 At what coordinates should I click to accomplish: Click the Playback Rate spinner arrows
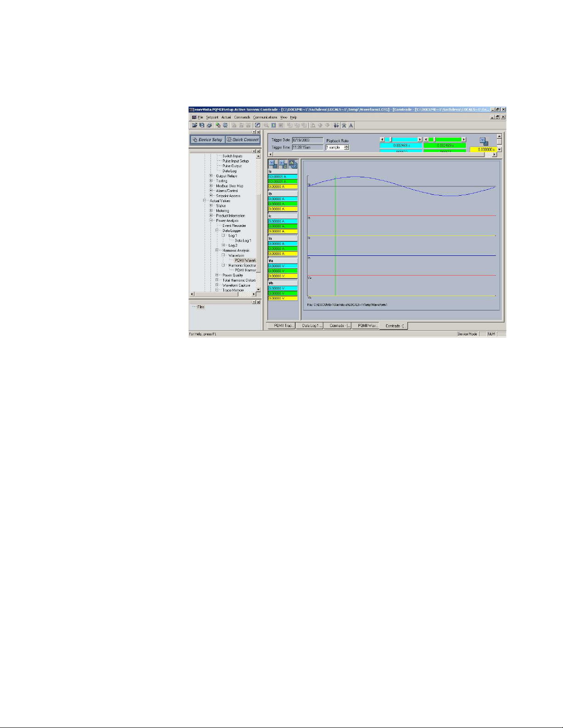click(346, 147)
